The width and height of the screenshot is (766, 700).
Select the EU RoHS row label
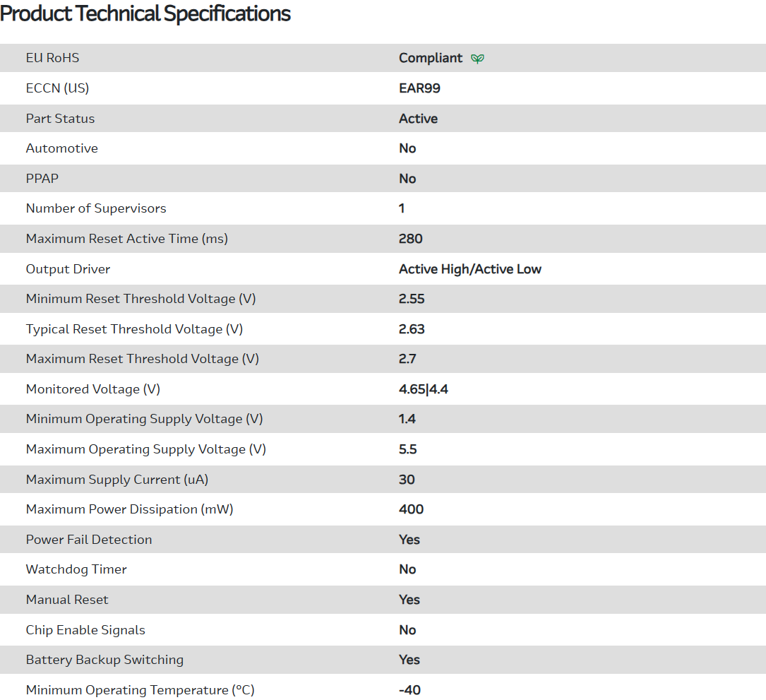[x=52, y=58]
